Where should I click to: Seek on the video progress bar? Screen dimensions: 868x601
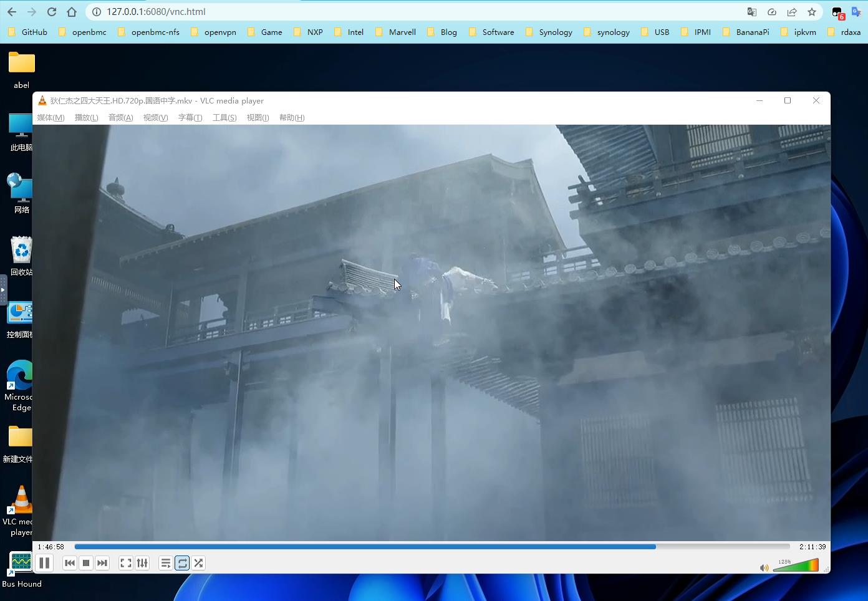[x=432, y=547]
